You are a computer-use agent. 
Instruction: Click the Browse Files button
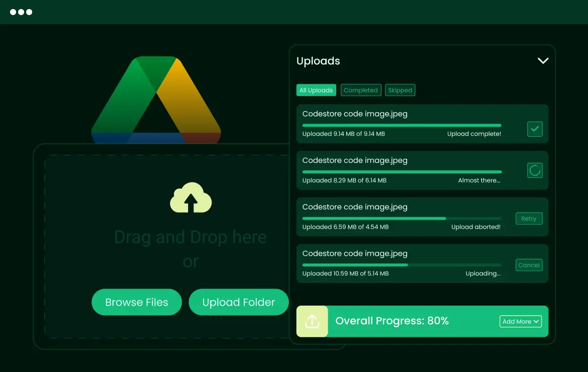[x=137, y=302]
